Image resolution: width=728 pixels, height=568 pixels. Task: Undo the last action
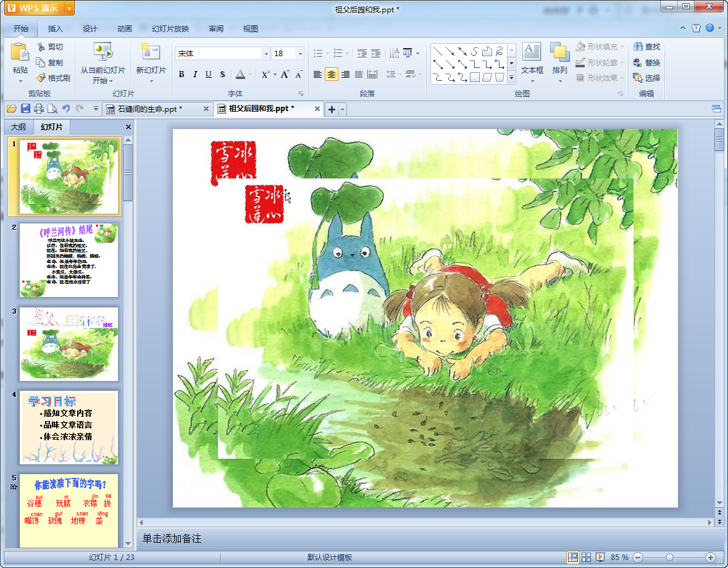point(66,109)
